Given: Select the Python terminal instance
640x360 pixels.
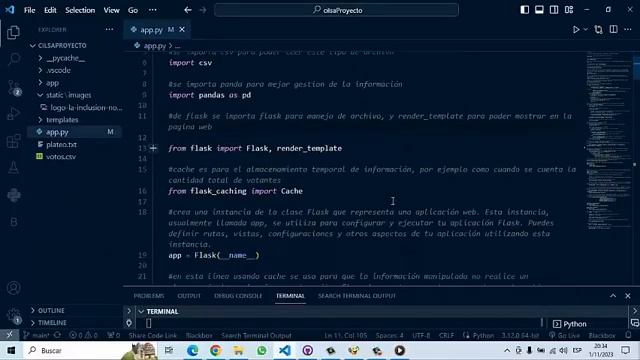Looking at the screenshot, I should pos(570,324).
